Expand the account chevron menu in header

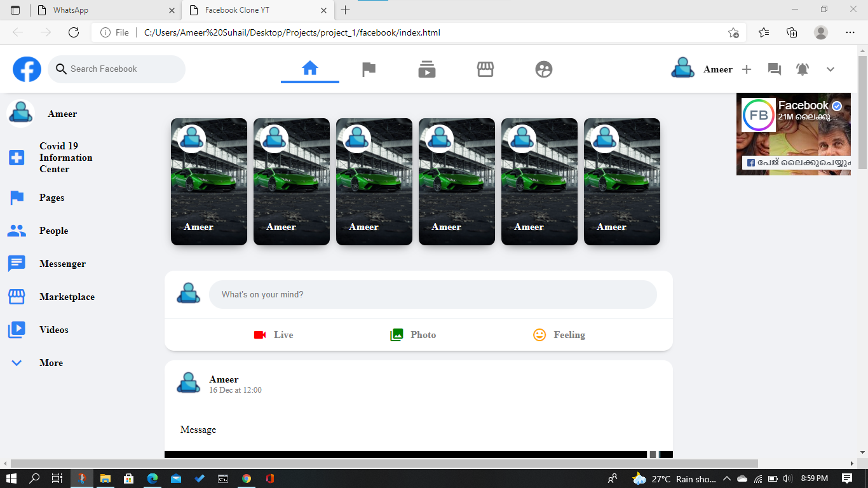coord(831,69)
